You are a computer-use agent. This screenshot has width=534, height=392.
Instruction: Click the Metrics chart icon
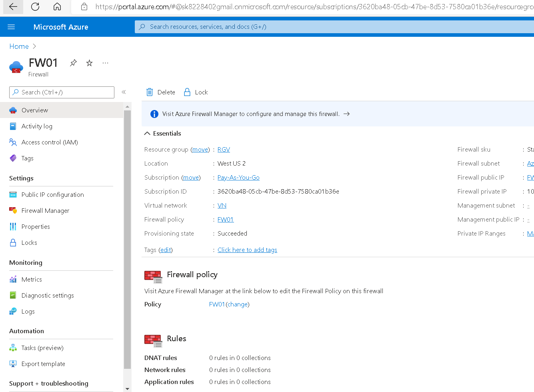coord(13,279)
